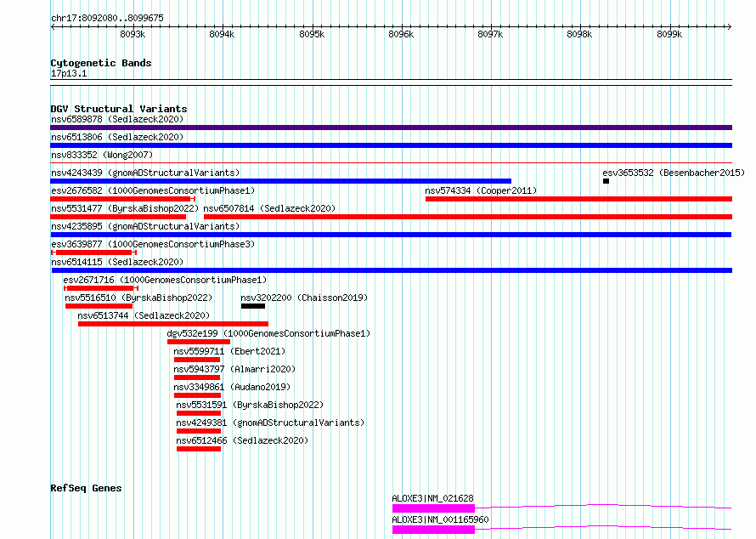The image size is (756, 539).
Task: Select the esv3653532 (Besenbacher2015) label
Action: [674, 173]
